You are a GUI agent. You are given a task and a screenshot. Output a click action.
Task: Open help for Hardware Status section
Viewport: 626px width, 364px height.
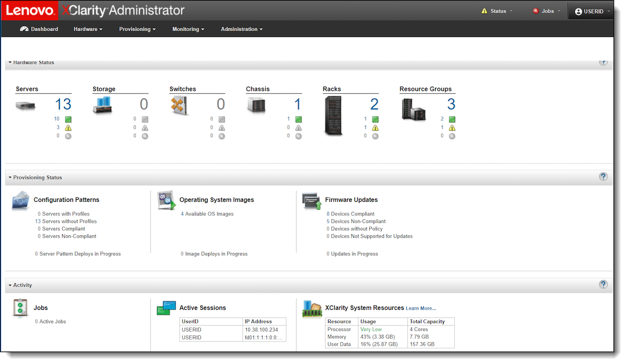point(604,62)
